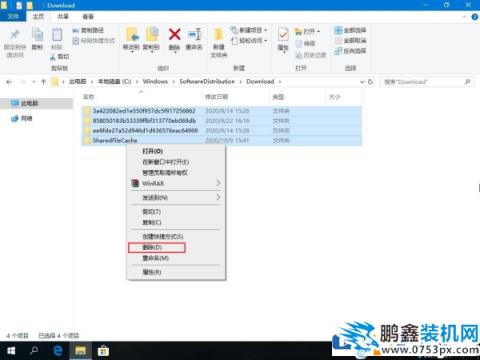Click the Up arrow navigation button
Viewport: 480px width, 360px height.
43,82
